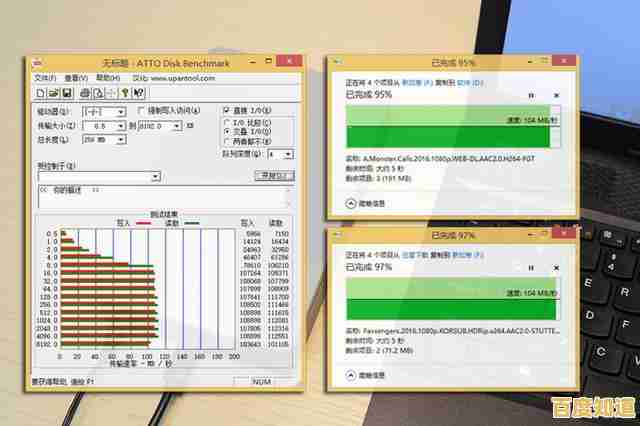Cancel the copy in the 97% dialog

(x=556, y=268)
